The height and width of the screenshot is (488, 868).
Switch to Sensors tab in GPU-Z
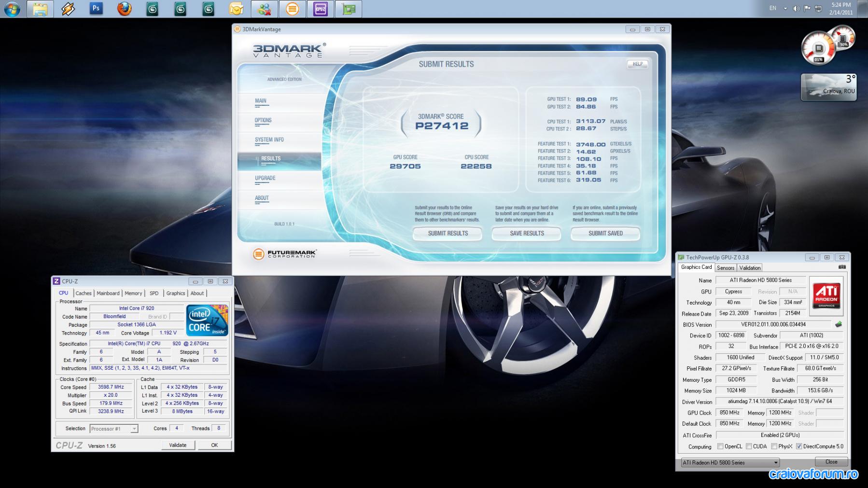(x=726, y=268)
